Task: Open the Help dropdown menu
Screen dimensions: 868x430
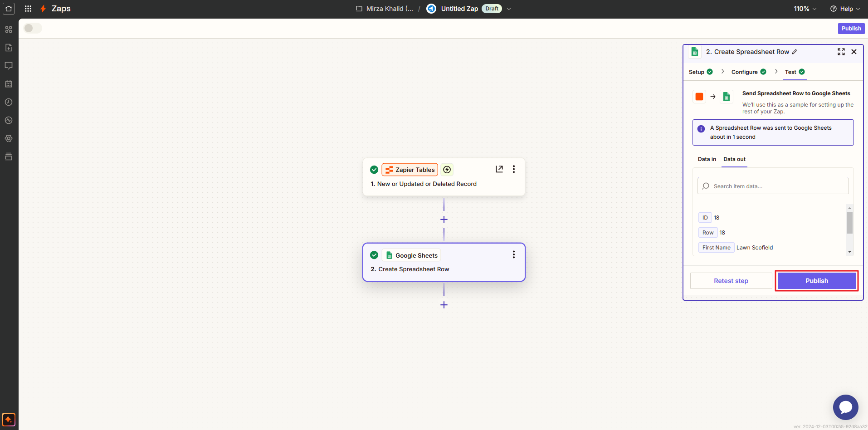Action: [845, 8]
